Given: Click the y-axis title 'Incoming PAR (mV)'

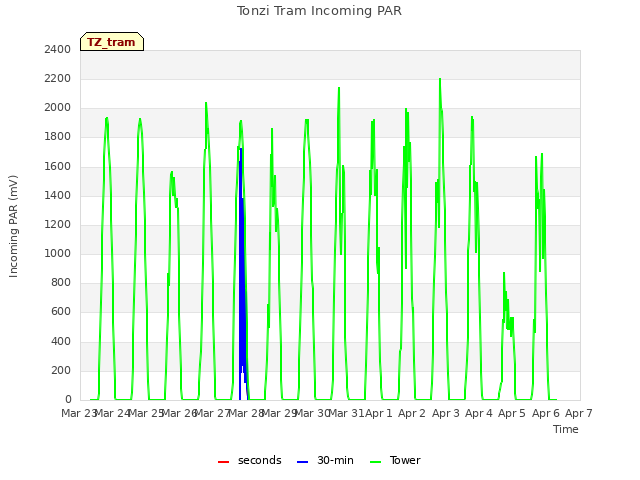Looking at the screenshot, I should tap(13, 227).
